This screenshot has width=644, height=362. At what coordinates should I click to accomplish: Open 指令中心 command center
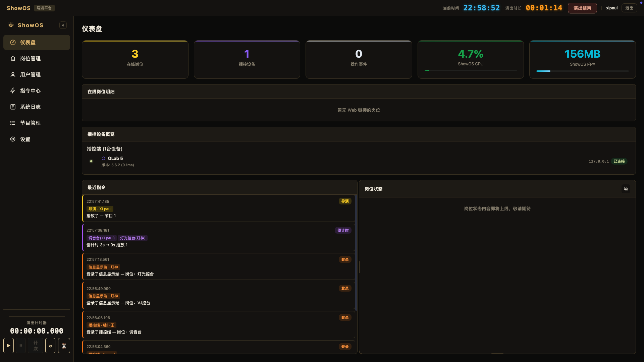pyautogui.click(x=37, y=91)
